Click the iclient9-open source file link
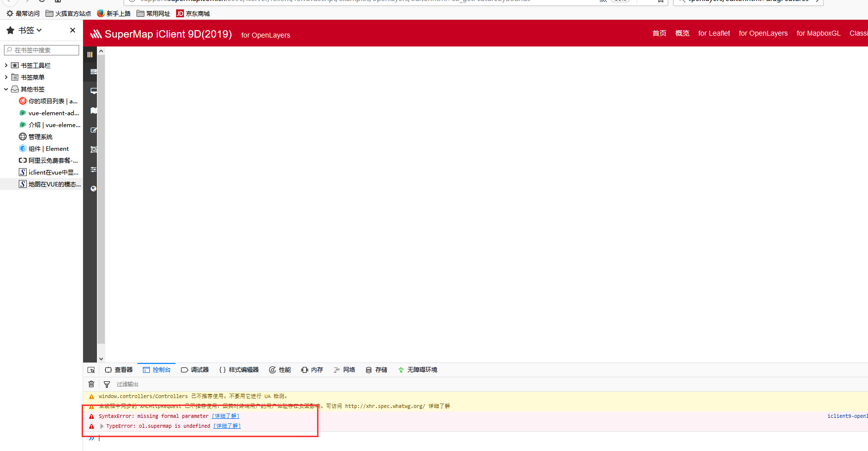This screenshot has width=868, height=451. 847,416
